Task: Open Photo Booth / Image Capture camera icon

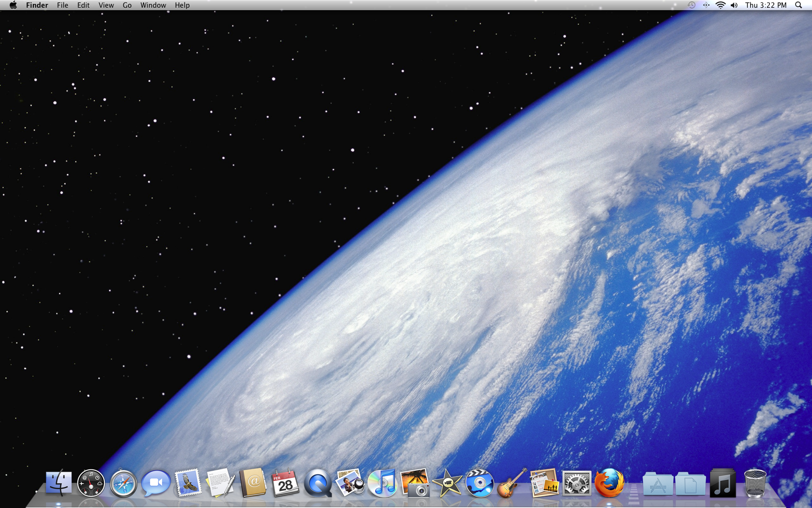Action: (x=415, y=483)
